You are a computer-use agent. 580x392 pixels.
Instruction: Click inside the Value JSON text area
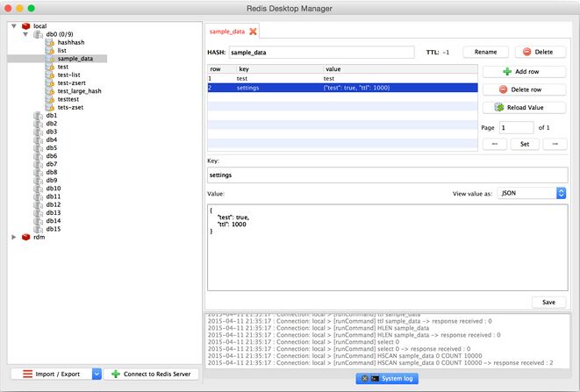coord(387,247)
